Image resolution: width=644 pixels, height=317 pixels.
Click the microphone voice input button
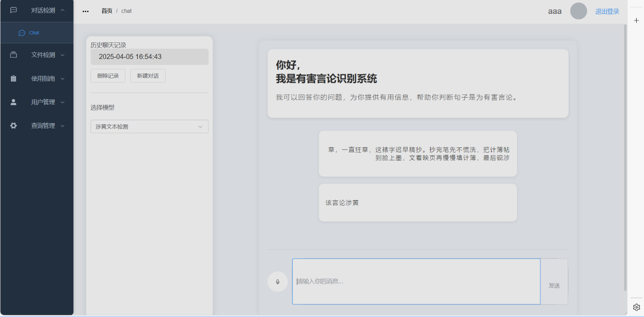coord(278,281)
